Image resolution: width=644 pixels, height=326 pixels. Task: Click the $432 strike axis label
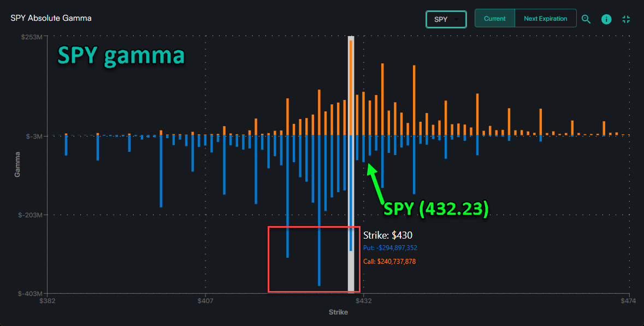tap(363, 301)
